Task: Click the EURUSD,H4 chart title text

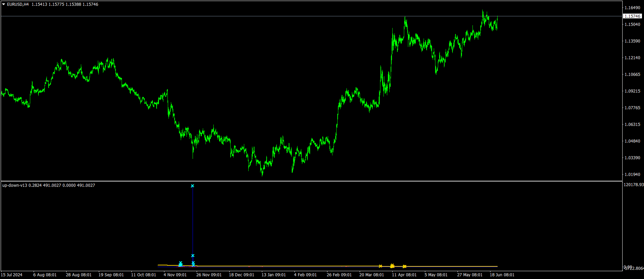Action: click(x=18, y=4)
